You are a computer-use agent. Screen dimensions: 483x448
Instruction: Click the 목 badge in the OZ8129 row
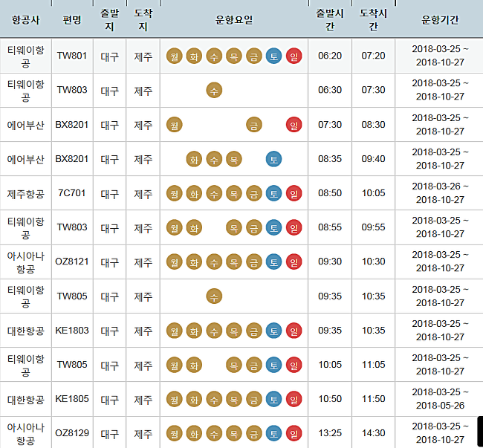click(x=234, y=433)
